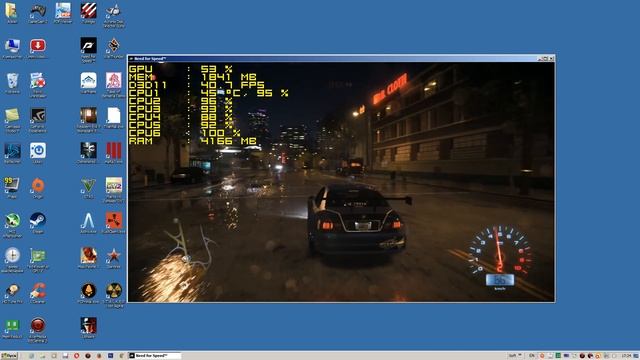640x360 pixels.
Task: Open the Computer desktop icon
Action: pyautogui.click(x=11, y=46)
